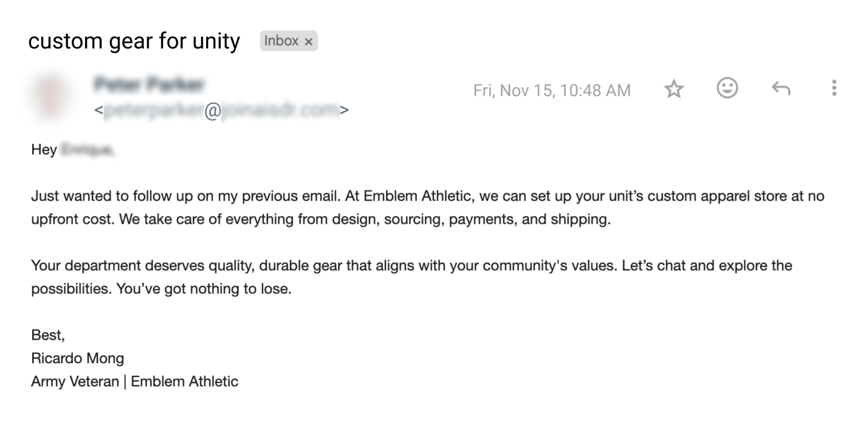
Task: Click the sender's blurred display name
Action: click(x=150, y=85)
